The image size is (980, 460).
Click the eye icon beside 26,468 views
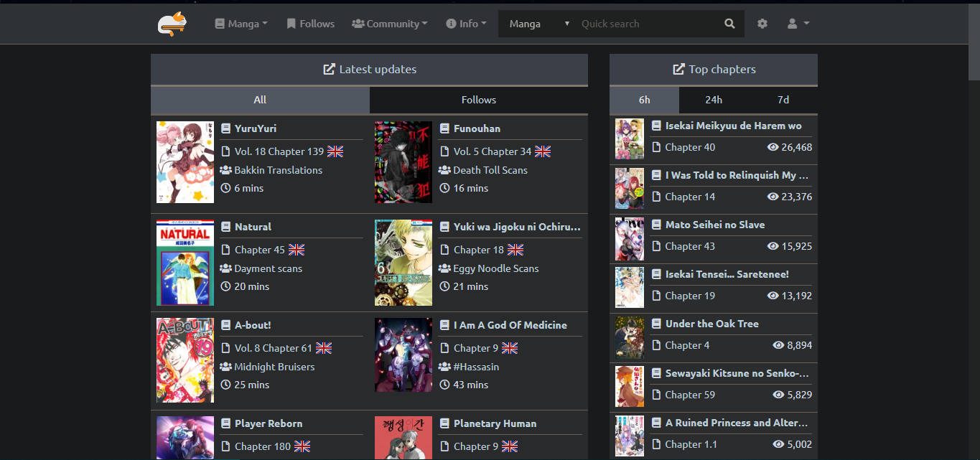773,147
